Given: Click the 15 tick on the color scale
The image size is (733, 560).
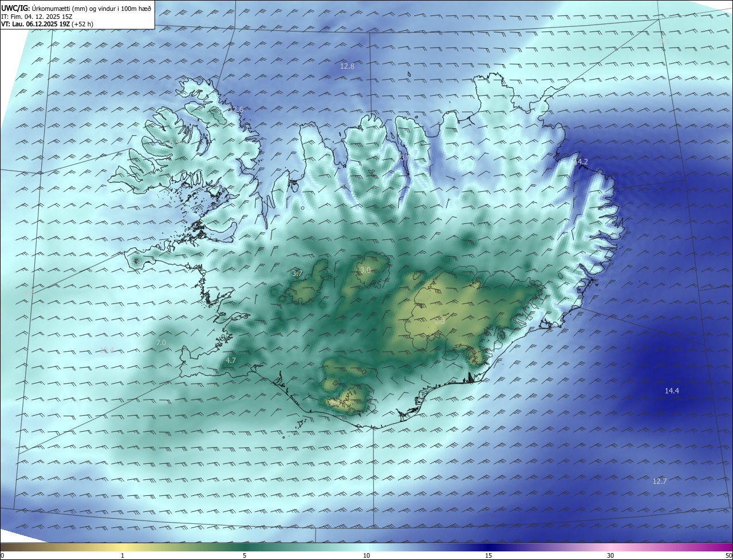Looking at the screenshot, I should (488, 555).
